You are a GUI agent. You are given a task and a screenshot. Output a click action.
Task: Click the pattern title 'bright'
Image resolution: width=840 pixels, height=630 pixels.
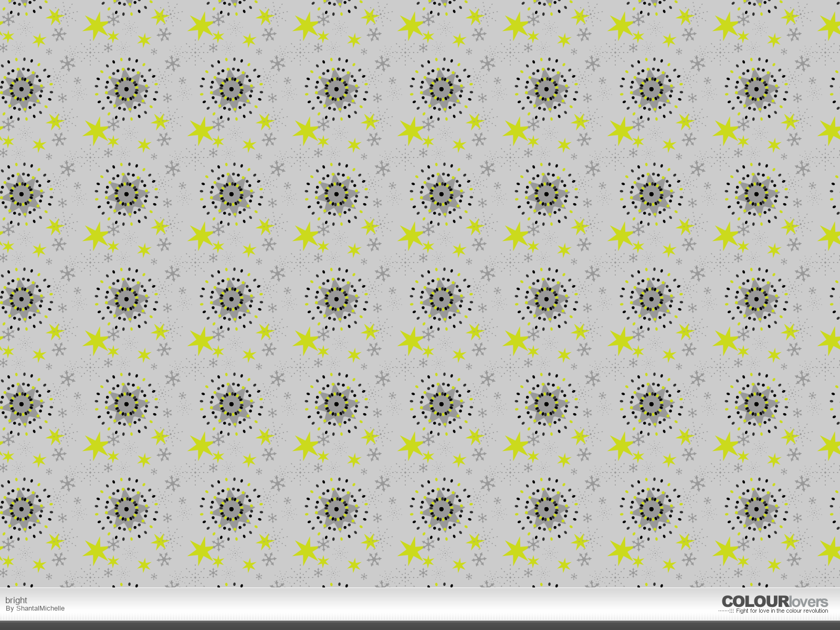pyautogui.click(x=16, y=600)
